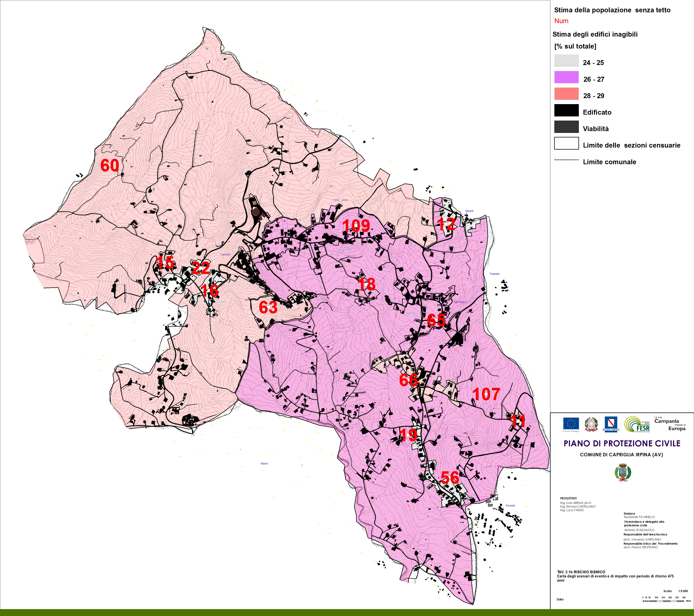This screenshot has height=616, width=694.
Task: Click the Unione Europea flag logo
Action: pos(571,424)
